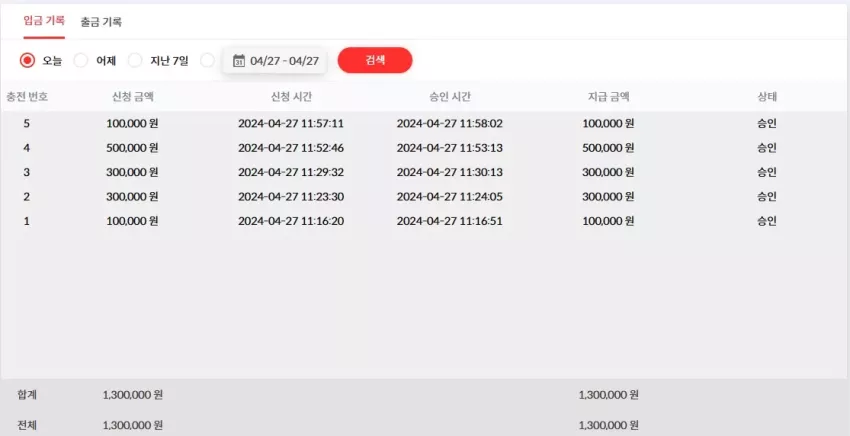
Task: Click 500,000 원 in the 신청 금액 column
Action: tap(132, 148)
